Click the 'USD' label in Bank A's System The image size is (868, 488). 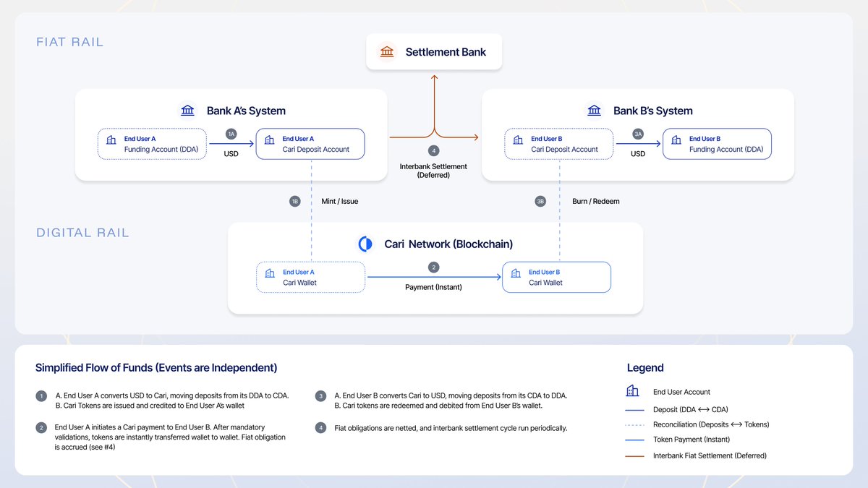tap(231, 154)
